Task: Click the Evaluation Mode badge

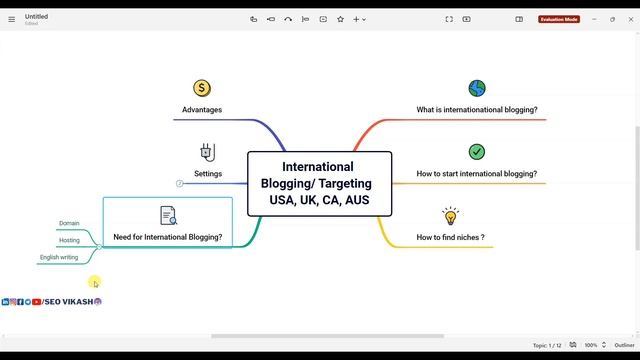Action: coord(559,19)
